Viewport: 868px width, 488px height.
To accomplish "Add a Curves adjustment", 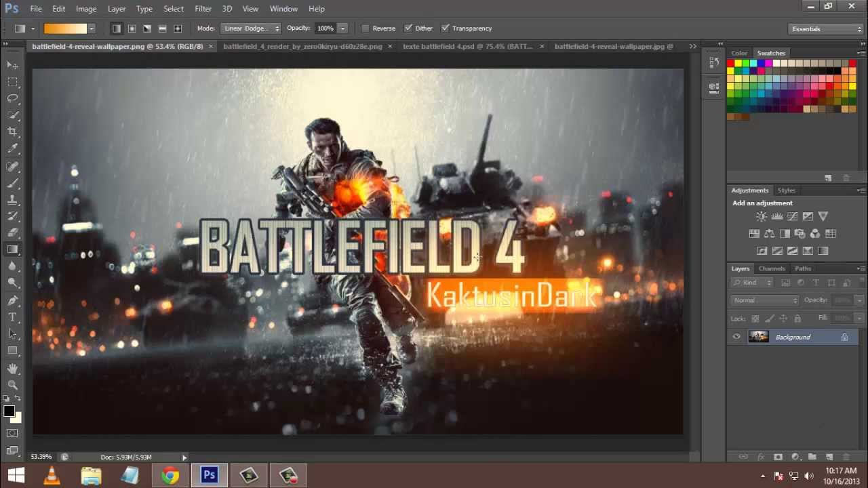I will pos(792,216).
